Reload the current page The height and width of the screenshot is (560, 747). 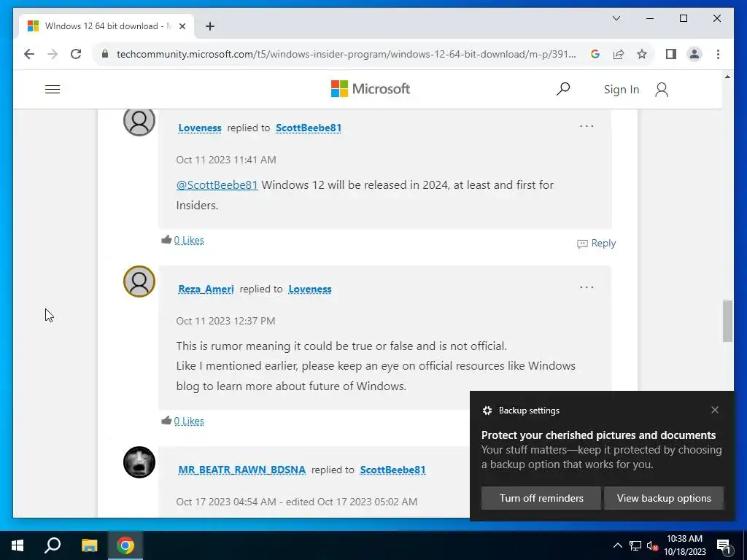click(76, 54)
